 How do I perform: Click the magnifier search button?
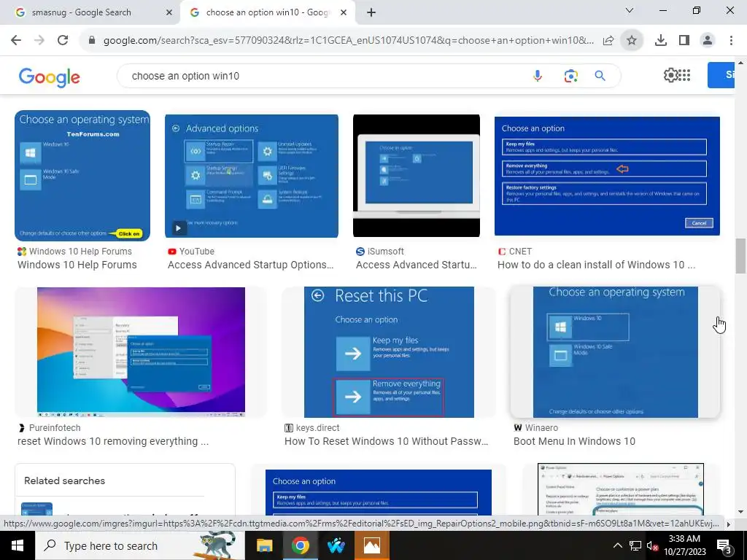coord(600,76)
